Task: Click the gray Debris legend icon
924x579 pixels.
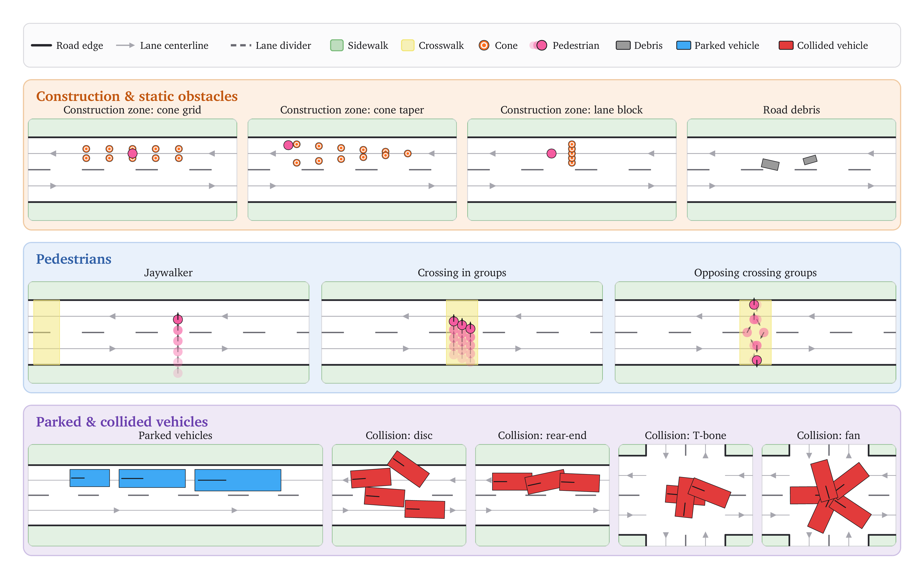Action: [623, 45]
